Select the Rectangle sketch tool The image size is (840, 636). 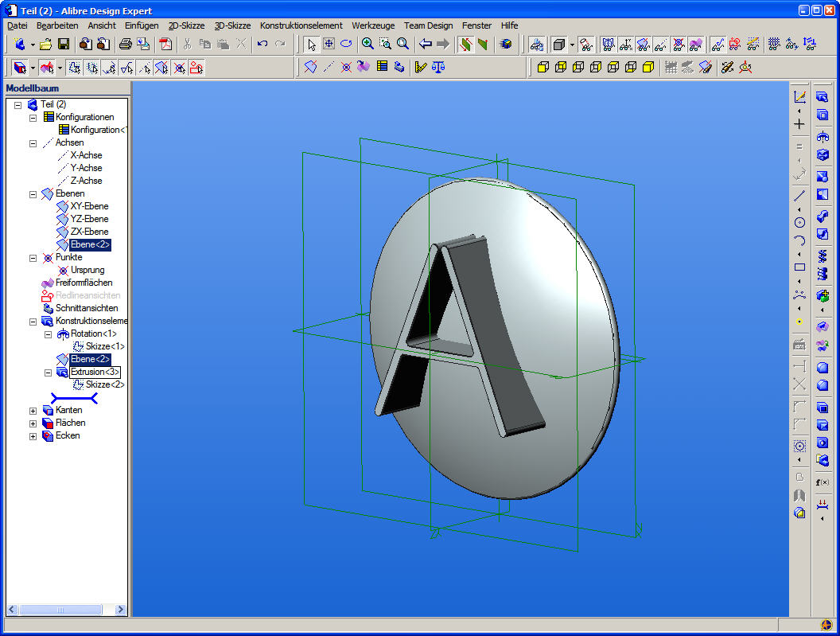tap(799, 267)
